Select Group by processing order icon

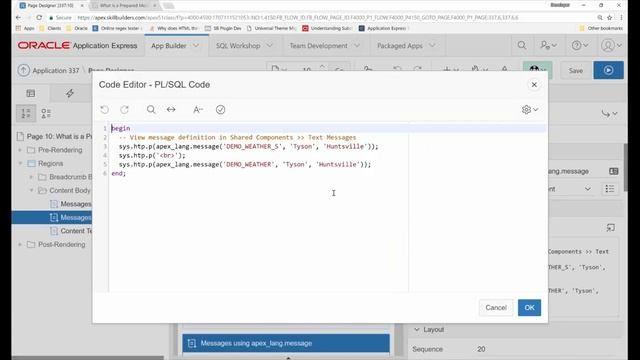26,113
